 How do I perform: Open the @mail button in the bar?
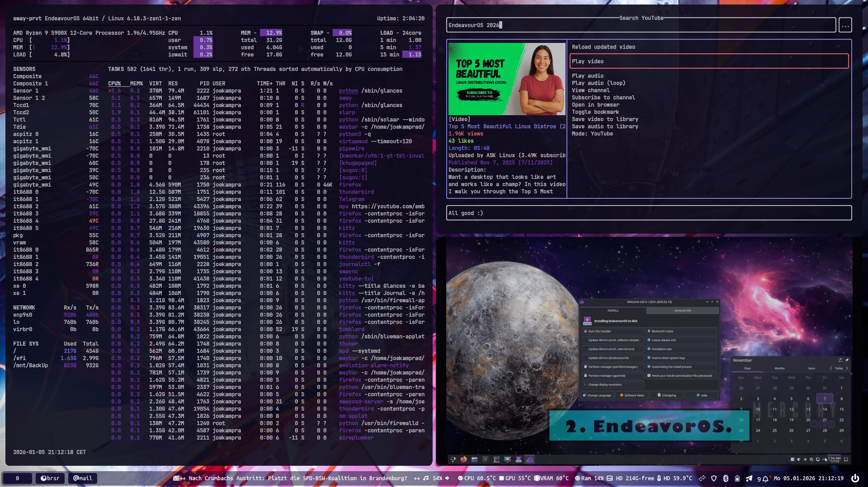pos(83,478)
